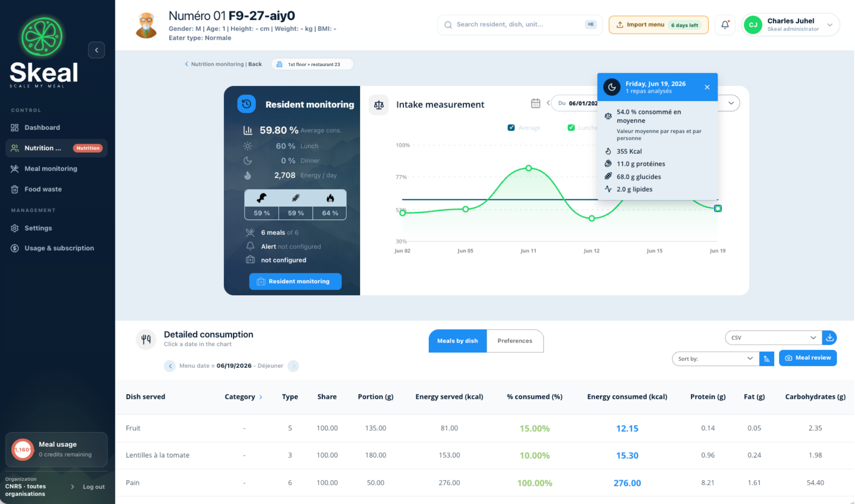Go to the next menu date

293,366
